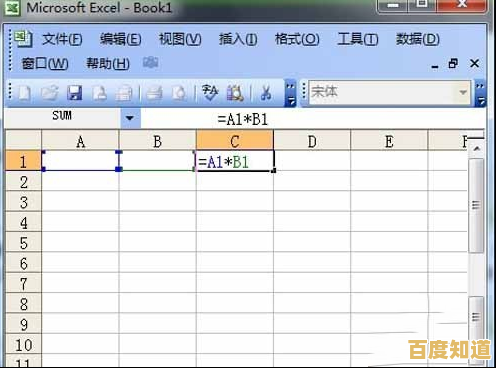Open the 视图(V) menu
Screen dimensions: 496x368
pyautogui.click(x=180, y=39)
